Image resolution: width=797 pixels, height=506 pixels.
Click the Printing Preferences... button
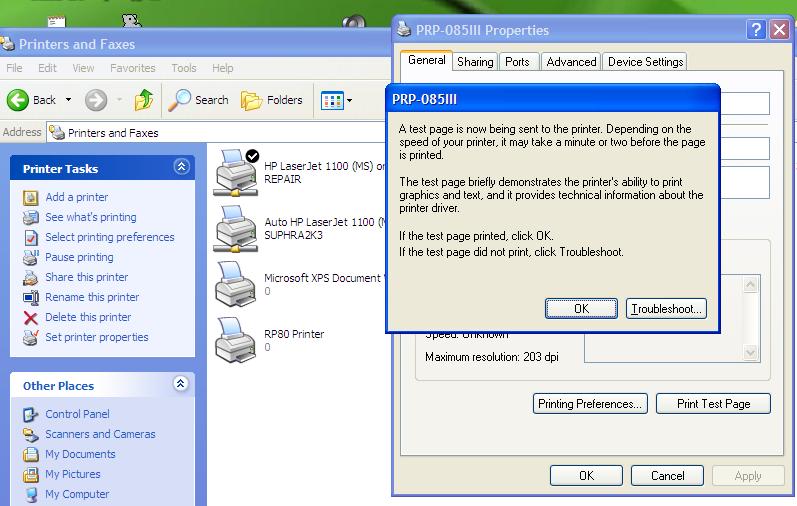590,404
